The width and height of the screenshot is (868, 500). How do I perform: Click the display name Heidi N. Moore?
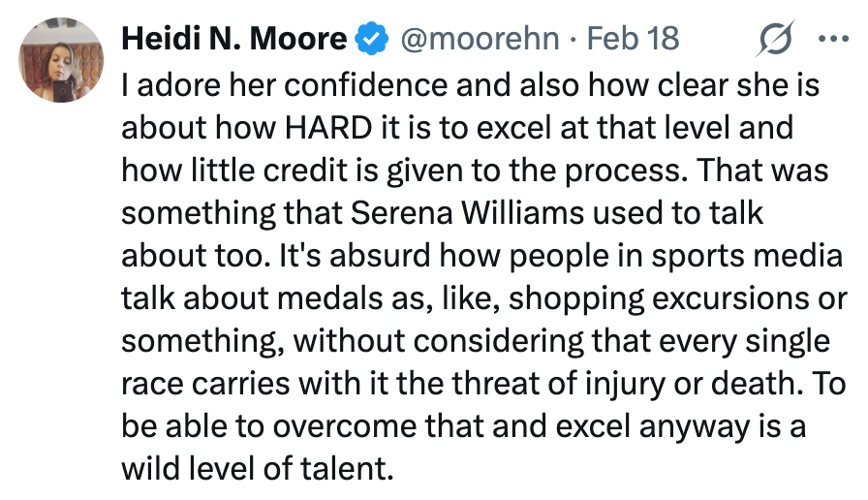tap(233, 40)
